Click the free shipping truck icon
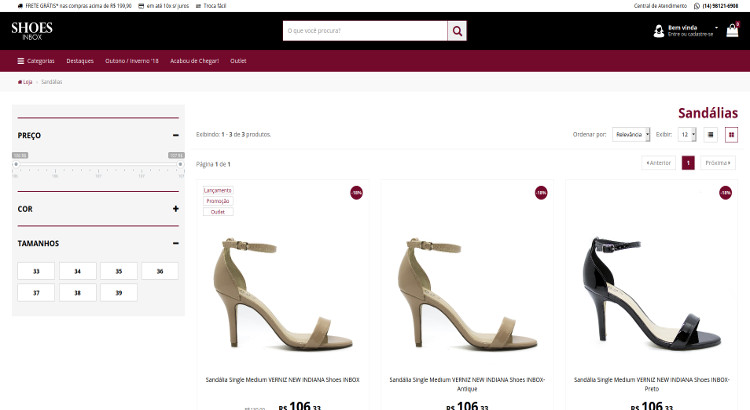This screenshot has width=750, height=410. (21, 6)
